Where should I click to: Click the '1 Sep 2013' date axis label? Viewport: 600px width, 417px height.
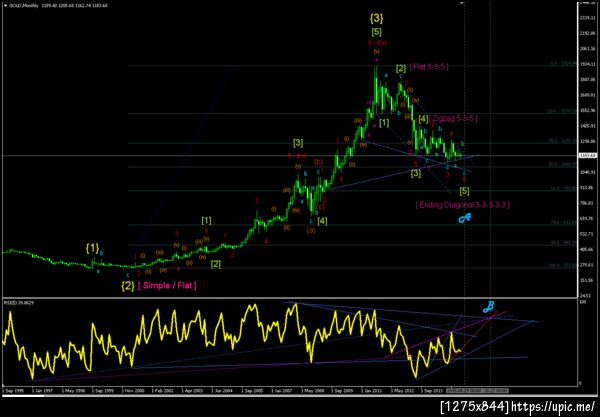coord(432,391)
